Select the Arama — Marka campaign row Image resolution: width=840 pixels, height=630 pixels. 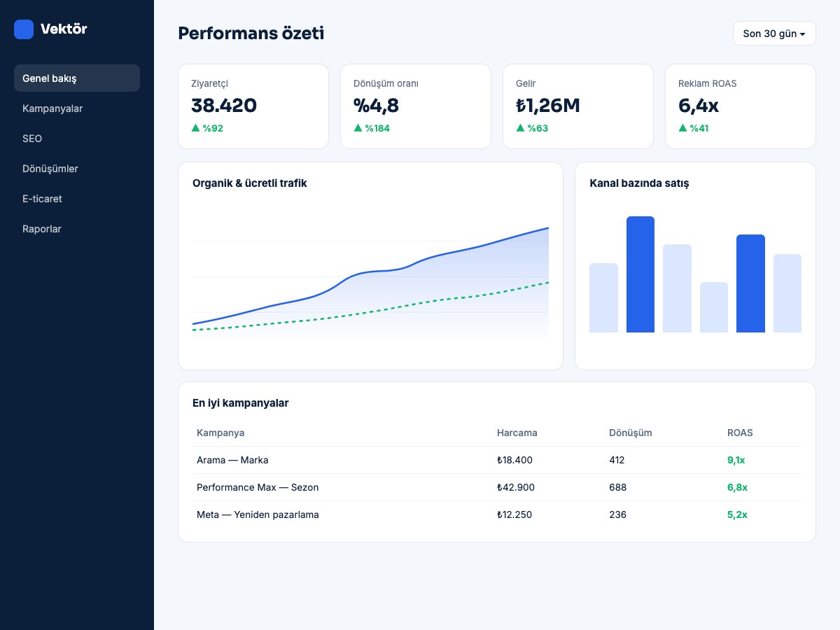click(x=497, y=460)
